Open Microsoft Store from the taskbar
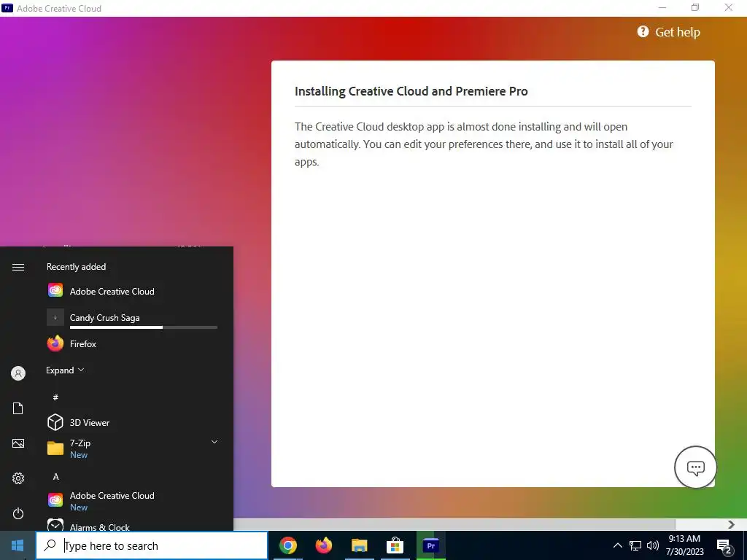 (395, 545)
